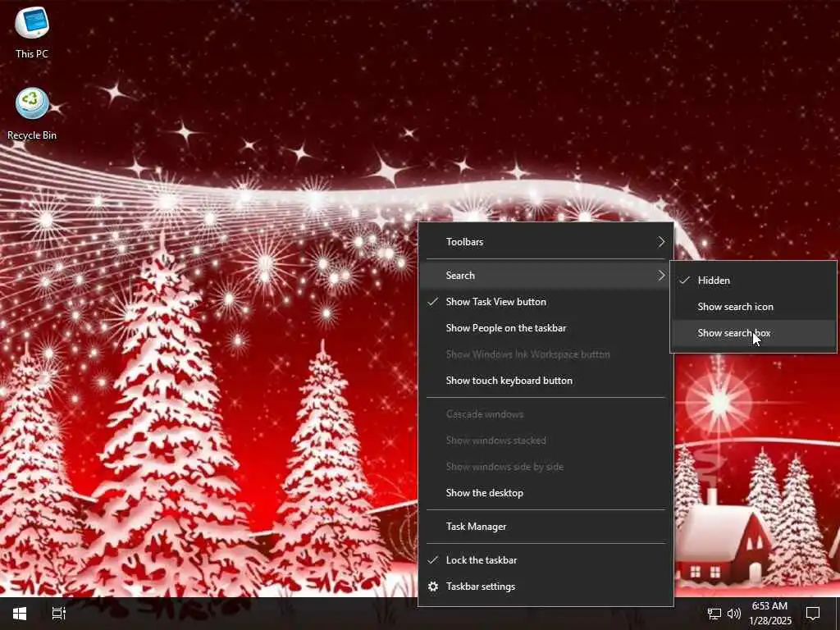Expand the Search submenu arrow
The image size is (840, 630).
(662, 276)
